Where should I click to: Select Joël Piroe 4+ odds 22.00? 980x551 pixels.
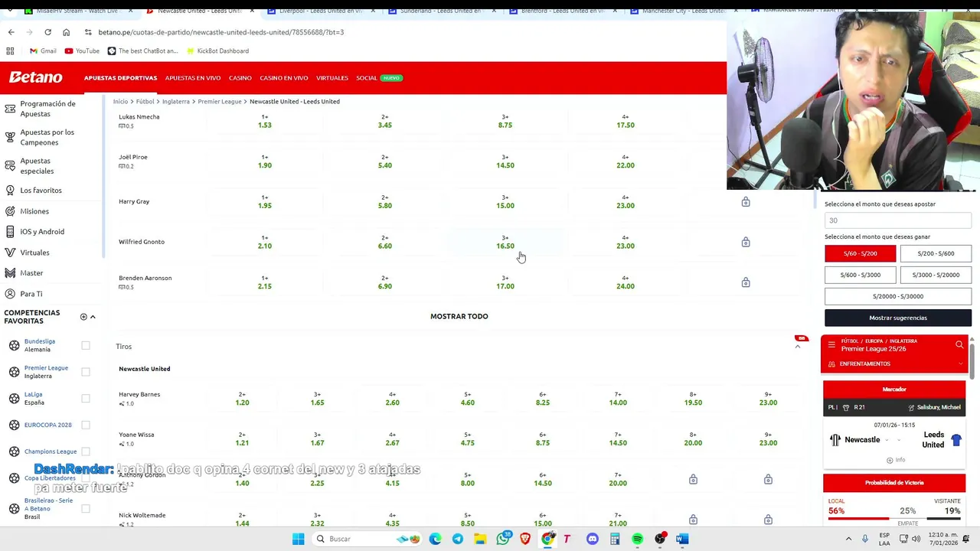(626, 161)
